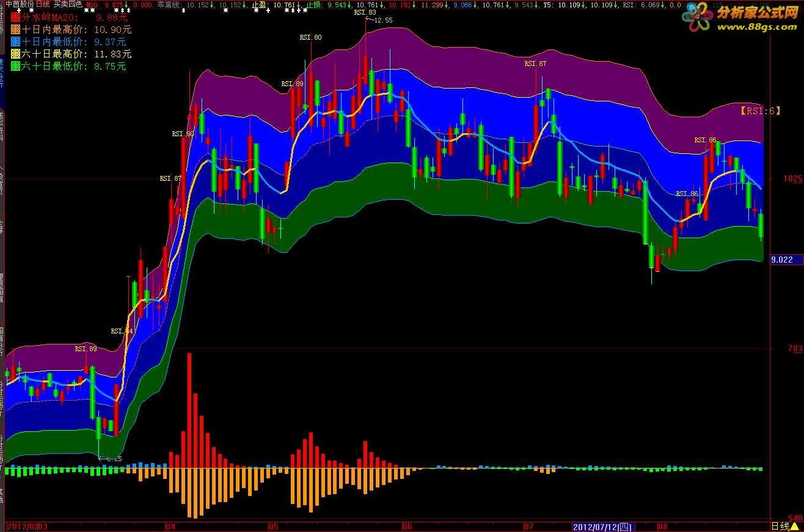Click the 8.25 low price annotation

(x=110, y=458)
